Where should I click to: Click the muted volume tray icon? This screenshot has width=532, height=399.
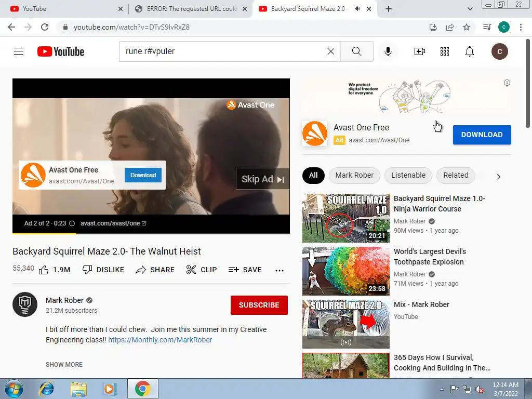(x=480, y=389)
